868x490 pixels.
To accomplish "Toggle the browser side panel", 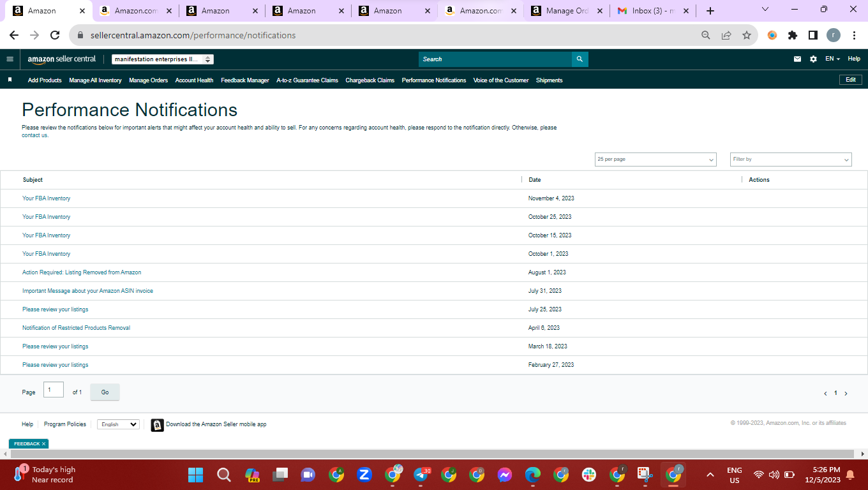I will (x=813, y=36).
